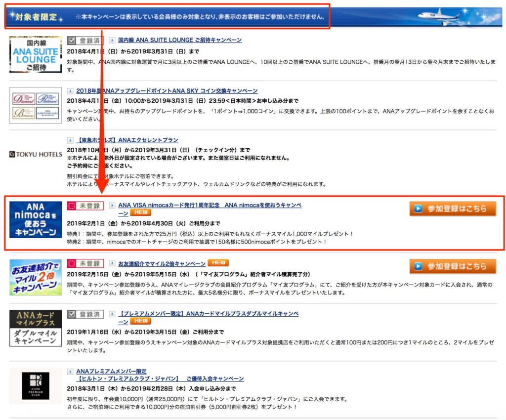Click the NEW badge on the ANA nimoca campaign
506x420 pixels.
141,212
